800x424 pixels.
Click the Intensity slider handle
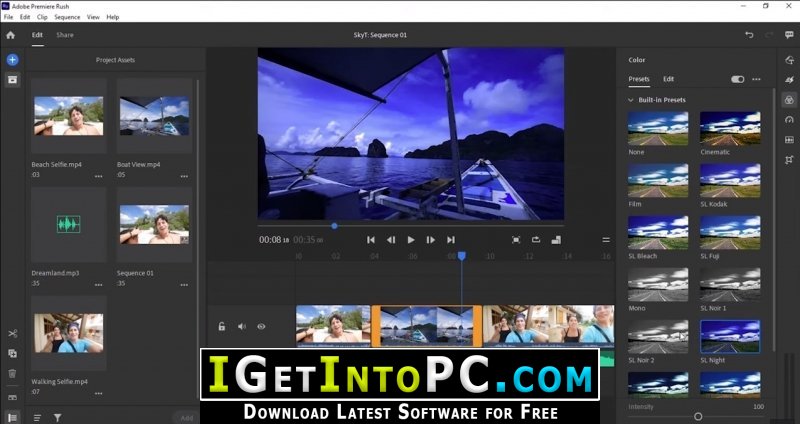pos(698,417)
